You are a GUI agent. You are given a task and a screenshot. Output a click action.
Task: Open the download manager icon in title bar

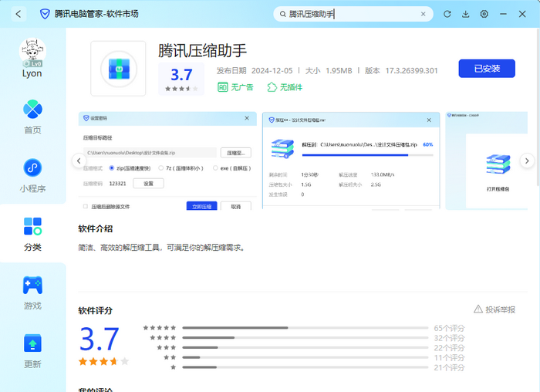click(x=466, y=14)
